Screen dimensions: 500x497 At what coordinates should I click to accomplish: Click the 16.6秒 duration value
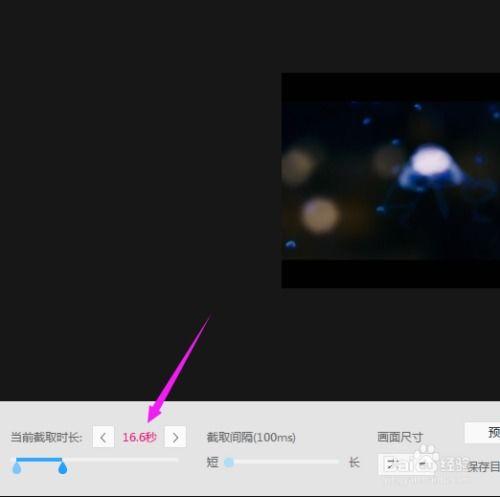139,437
